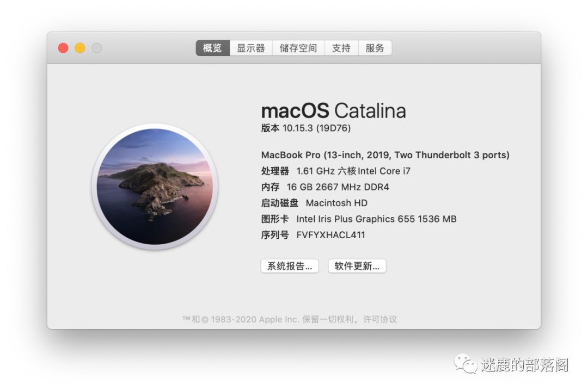Switch to the 概览 tab
Viewport: 588px width, 391px height.
tap(213, 48)
